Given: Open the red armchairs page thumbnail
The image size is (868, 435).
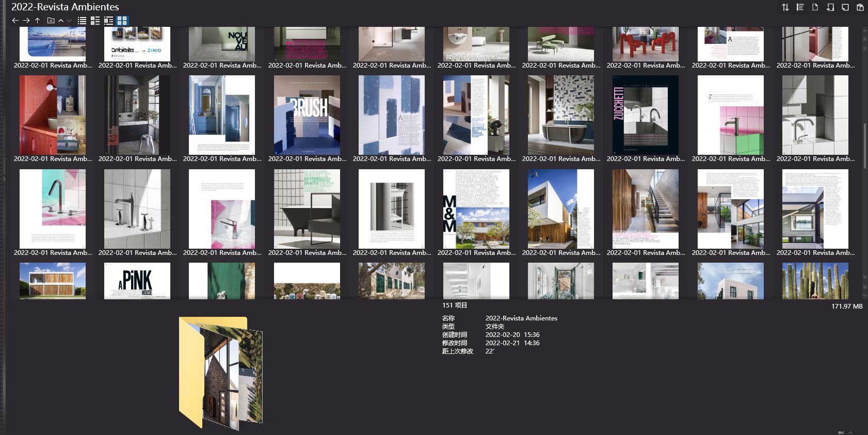Looking at the screenshot, I should point(646,44).
